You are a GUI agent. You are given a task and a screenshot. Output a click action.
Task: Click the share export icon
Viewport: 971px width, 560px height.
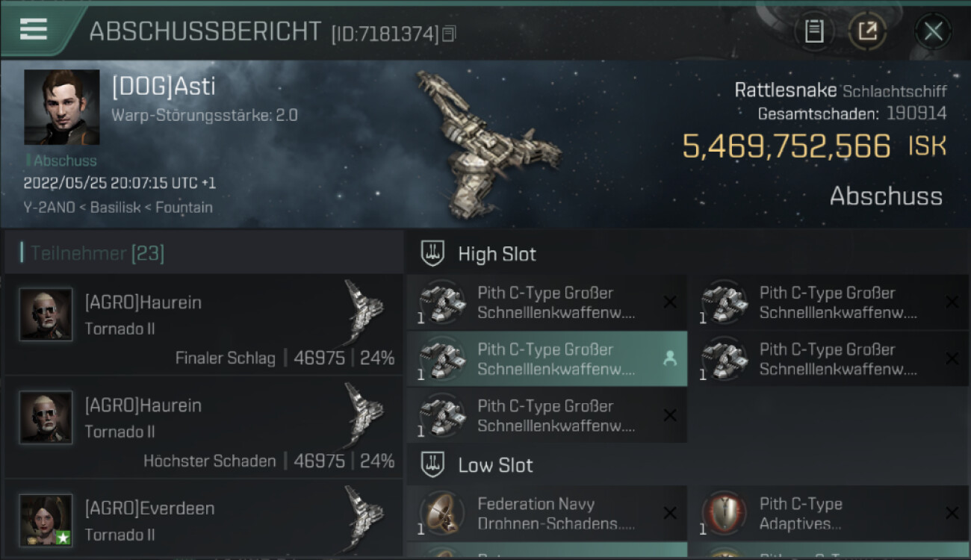tap(867, 31)
